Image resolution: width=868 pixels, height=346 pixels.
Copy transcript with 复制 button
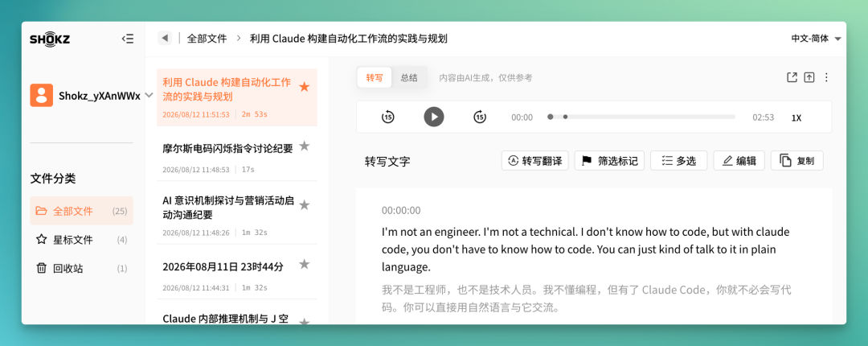(797, 161)
